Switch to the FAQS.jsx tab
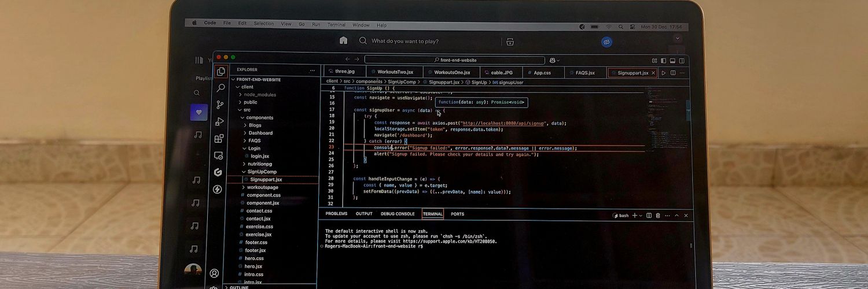The image size is (868, 289). pos(585,73)
